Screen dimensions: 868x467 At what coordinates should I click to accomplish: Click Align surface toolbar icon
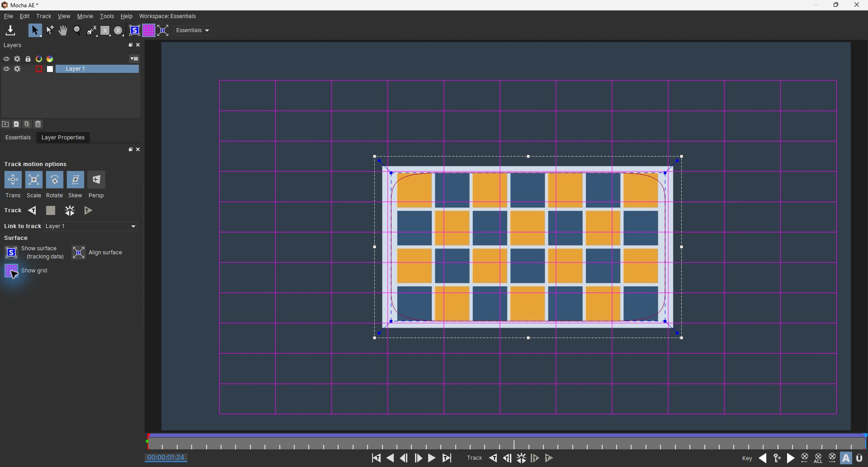[x=163, y=30]
